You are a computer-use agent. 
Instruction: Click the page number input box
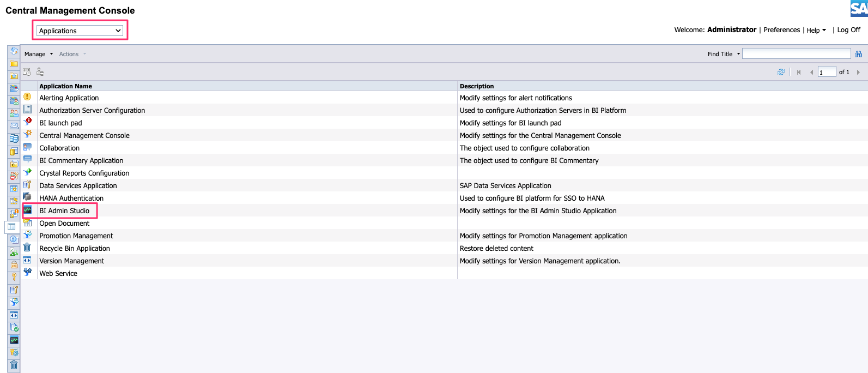point(826,72)
